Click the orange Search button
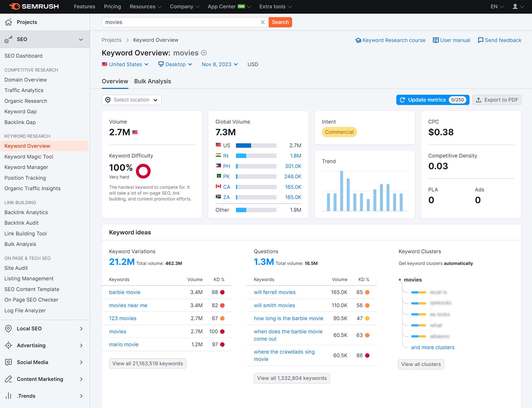The height and width of the screenshot is (408, 532). pos(280,22)
